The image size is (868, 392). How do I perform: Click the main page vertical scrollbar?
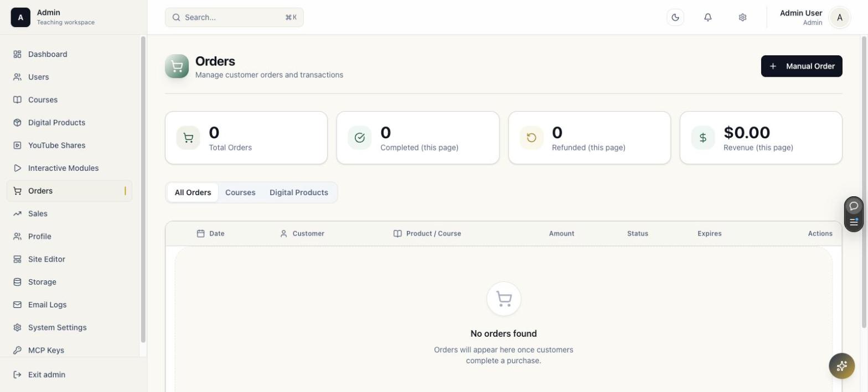tap(864, 182)
